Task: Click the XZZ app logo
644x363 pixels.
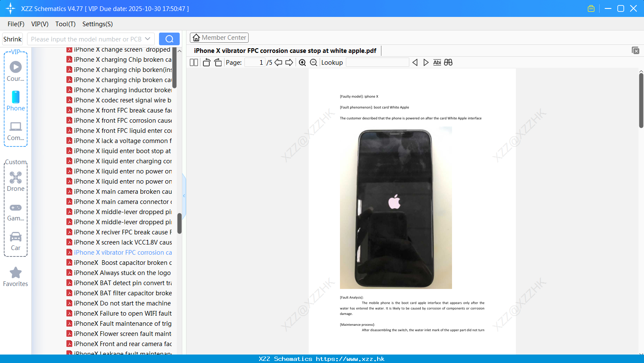Action: (10, 8)
